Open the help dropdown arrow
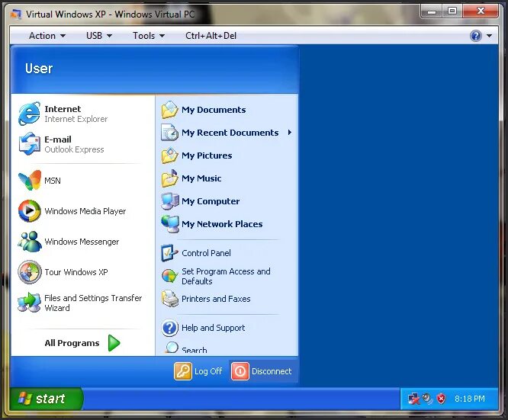 click(489, 36)
